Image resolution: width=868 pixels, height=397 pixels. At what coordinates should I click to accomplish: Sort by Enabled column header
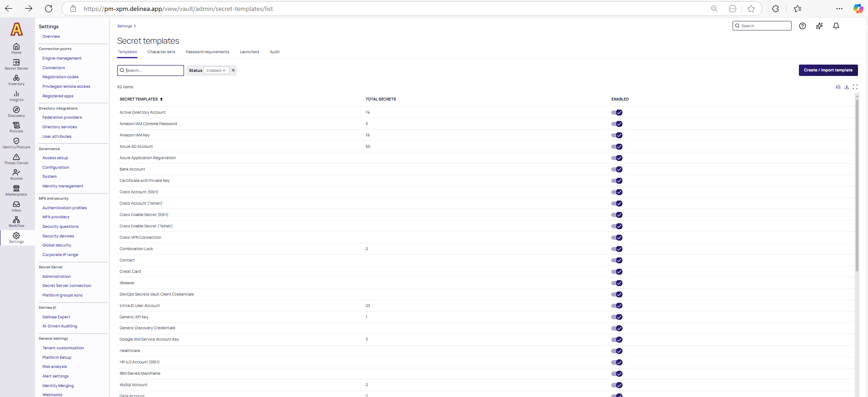click(x=620, y=99)
